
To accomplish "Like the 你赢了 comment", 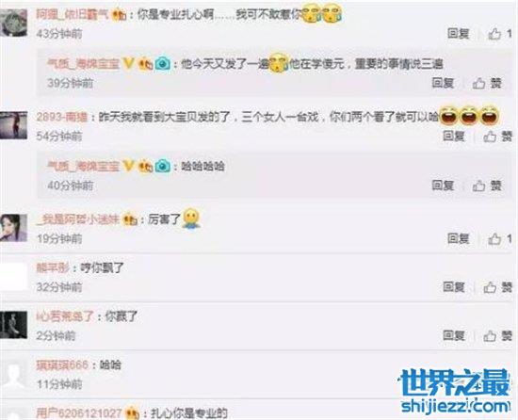I will click(x=498, y=336).
